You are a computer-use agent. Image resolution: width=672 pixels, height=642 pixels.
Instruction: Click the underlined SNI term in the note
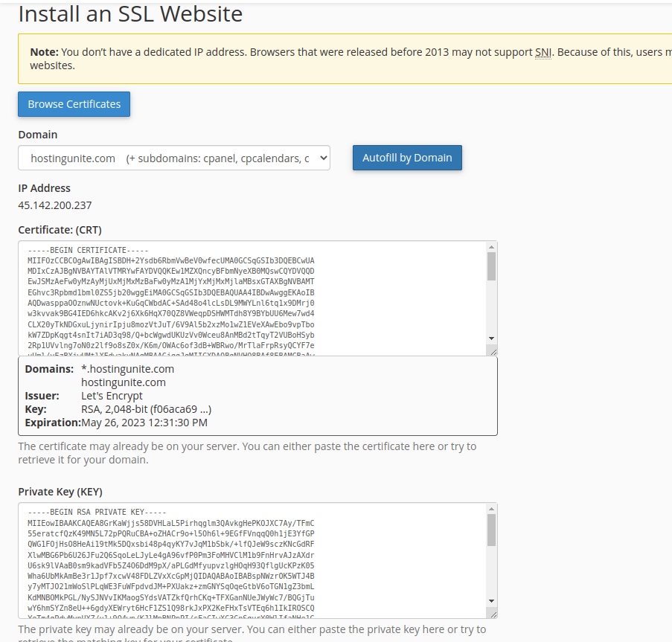click(x=543, y=52)
